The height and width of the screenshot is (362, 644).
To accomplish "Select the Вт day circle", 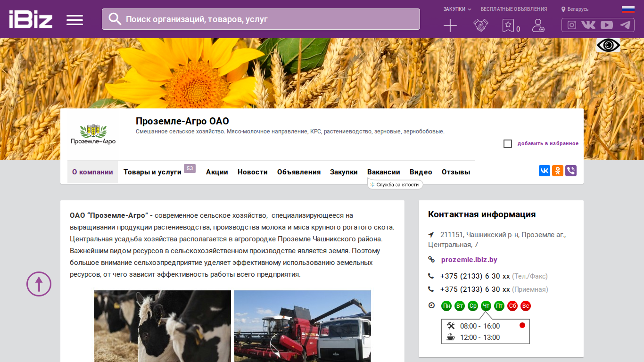I will click(x=460, y=306).
